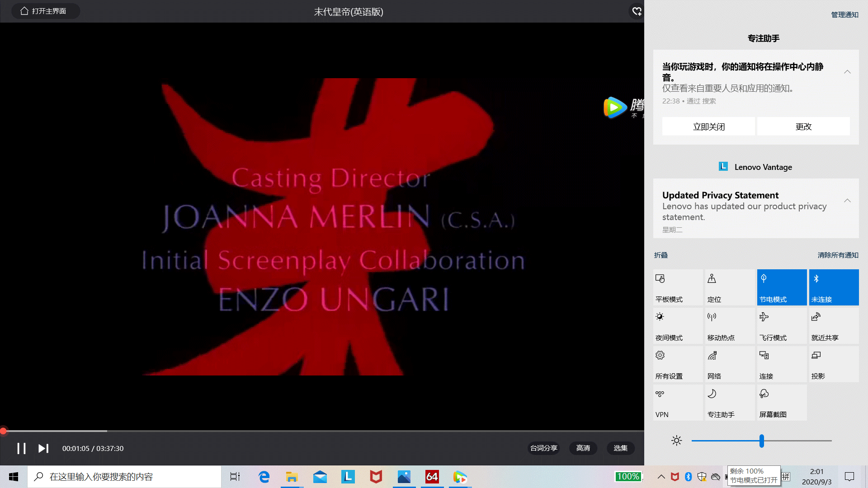Click the heart favorite icon in title bar

pos(637,11)
